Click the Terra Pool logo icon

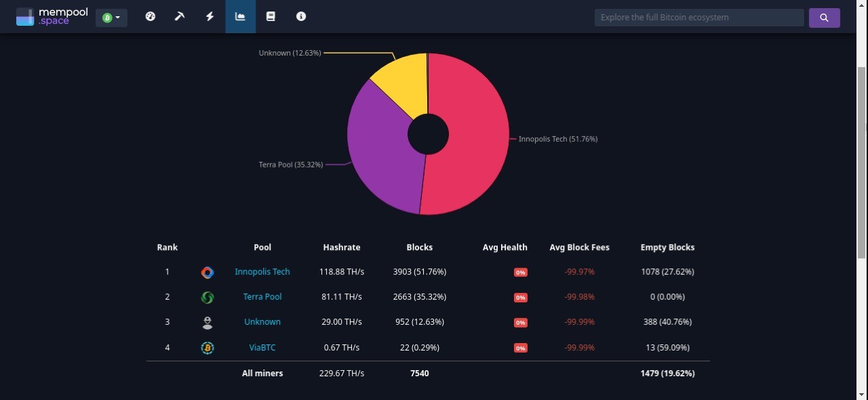pos(208,298)
